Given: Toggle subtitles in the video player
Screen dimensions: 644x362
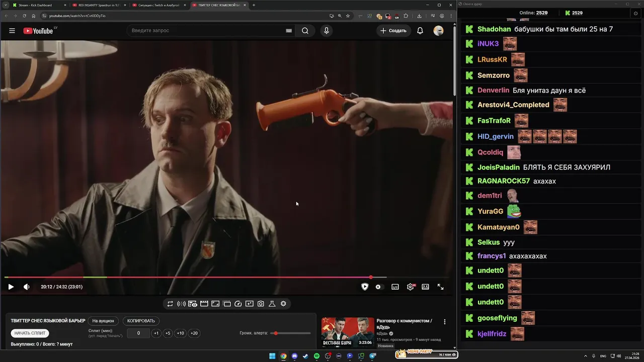Looking at the screenshot, I should click(395, 287).
